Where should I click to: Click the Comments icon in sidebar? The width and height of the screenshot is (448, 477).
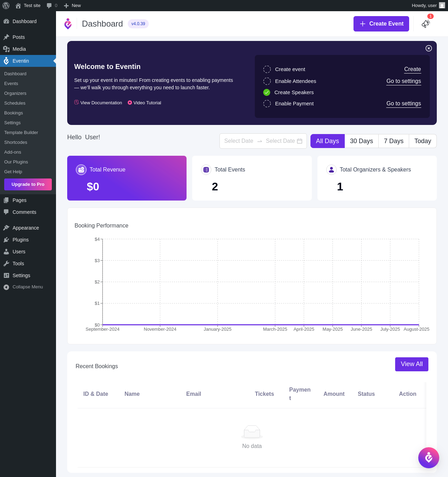[6, 212]
